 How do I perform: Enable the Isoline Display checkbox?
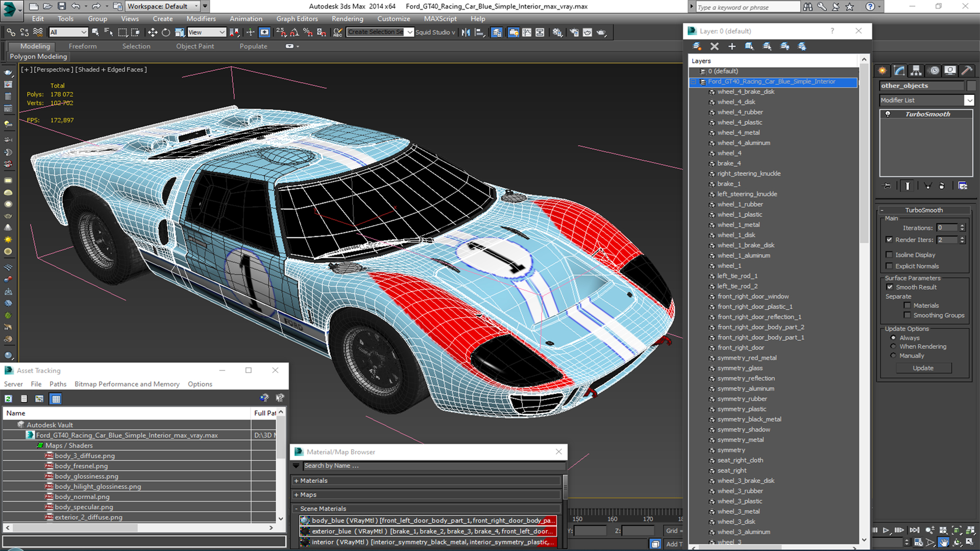tap(889, 255)
